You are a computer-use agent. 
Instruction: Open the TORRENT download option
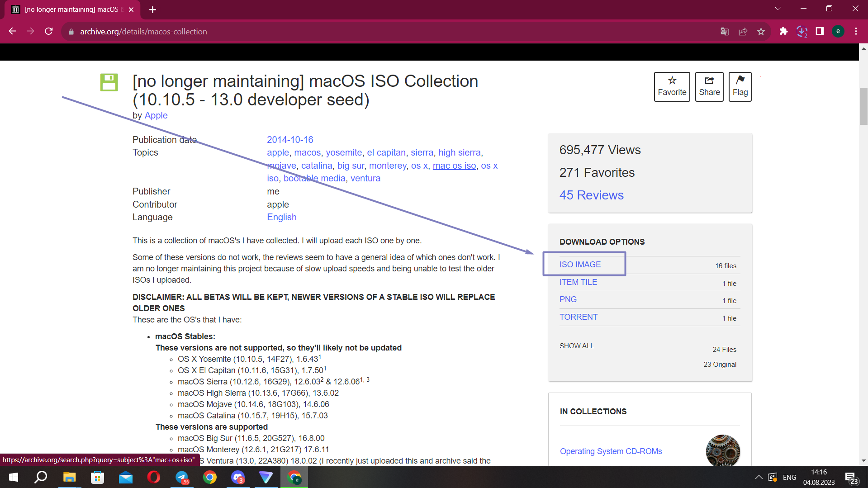click(578, 317)
